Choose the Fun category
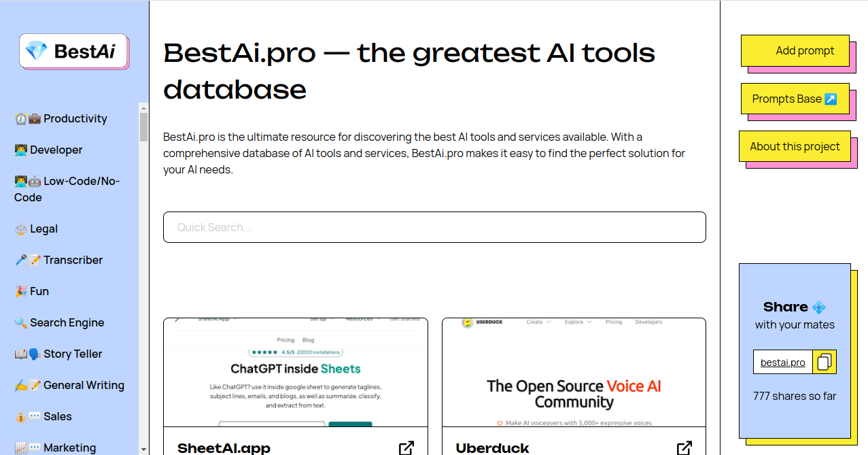The image size is (868, 455). [31, 291]
